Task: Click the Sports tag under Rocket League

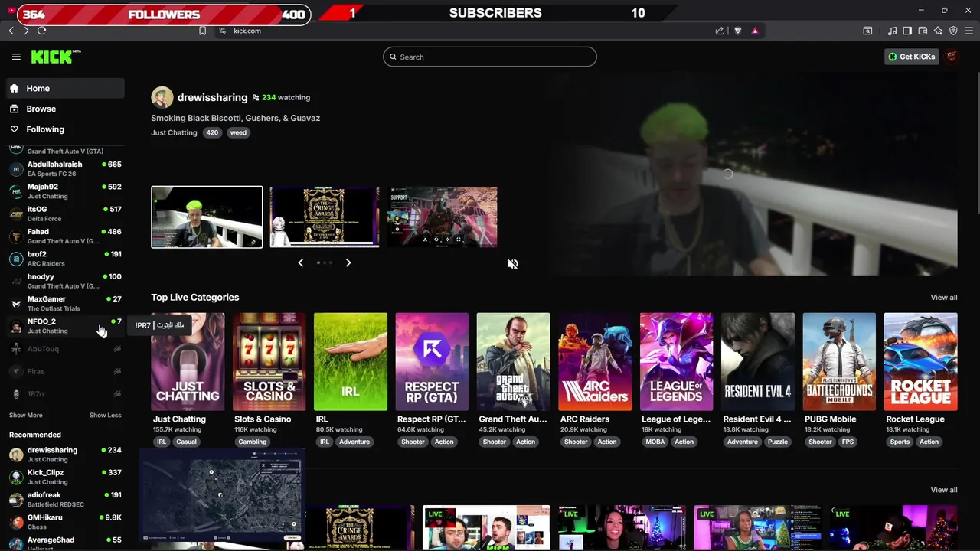Action: [900, 442]
